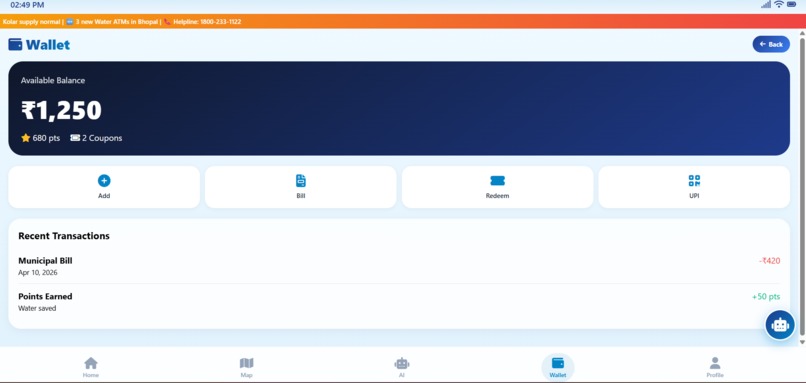Click the Back button
This screenshot has width=806, height=383.
click(771, 44)
